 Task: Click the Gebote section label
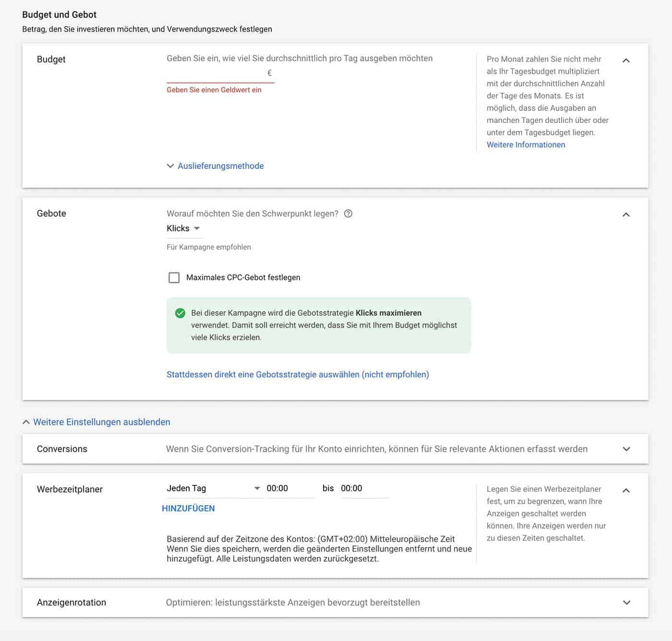(x=51, y=214)
